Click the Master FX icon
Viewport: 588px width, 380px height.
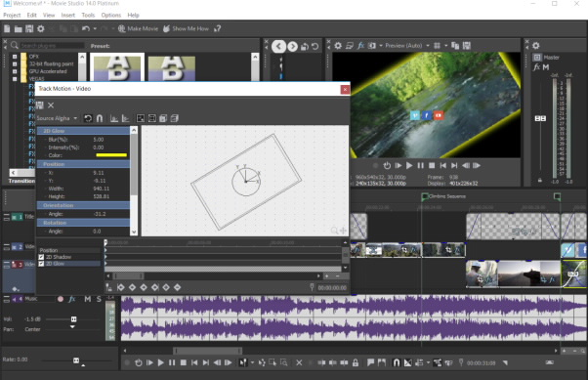(x=536, y=67)
